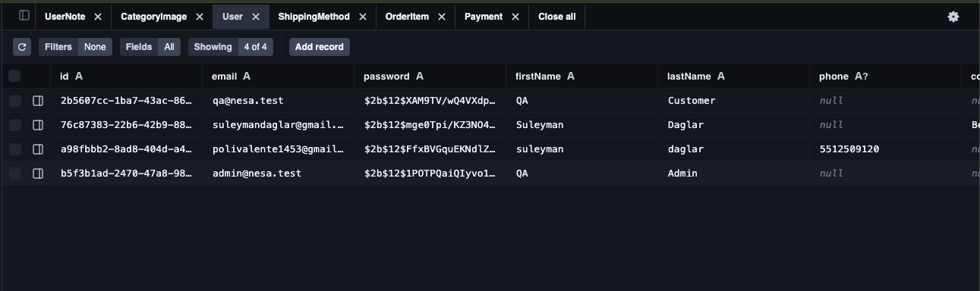
Task: Select the admin@nesa.test email cell
Action: [x=278, y=174]
